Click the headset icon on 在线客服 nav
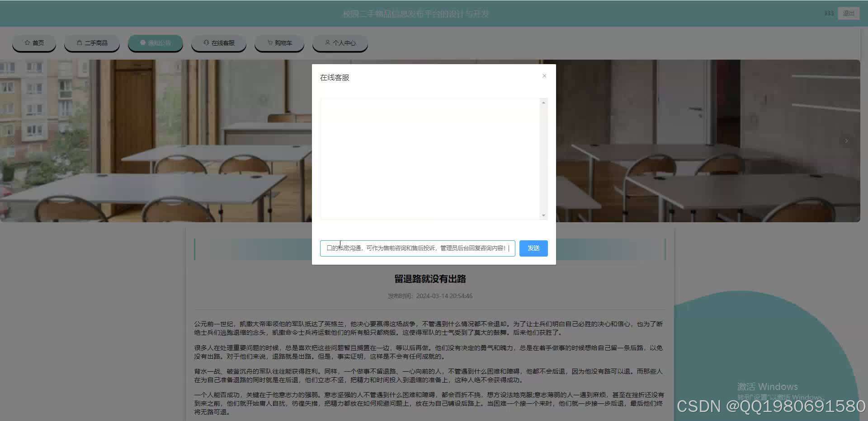This screenshot has height=421, width=868. coord(206,42)
